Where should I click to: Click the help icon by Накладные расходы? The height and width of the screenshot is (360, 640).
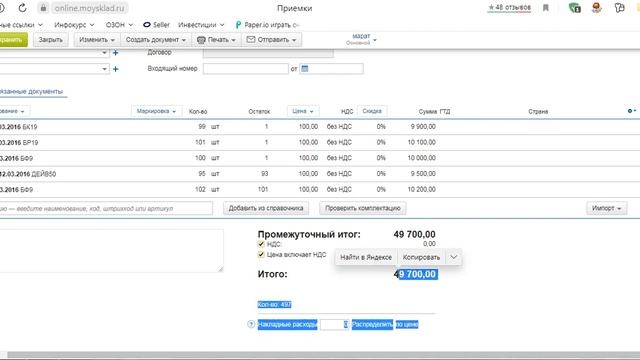coord(251,324)
